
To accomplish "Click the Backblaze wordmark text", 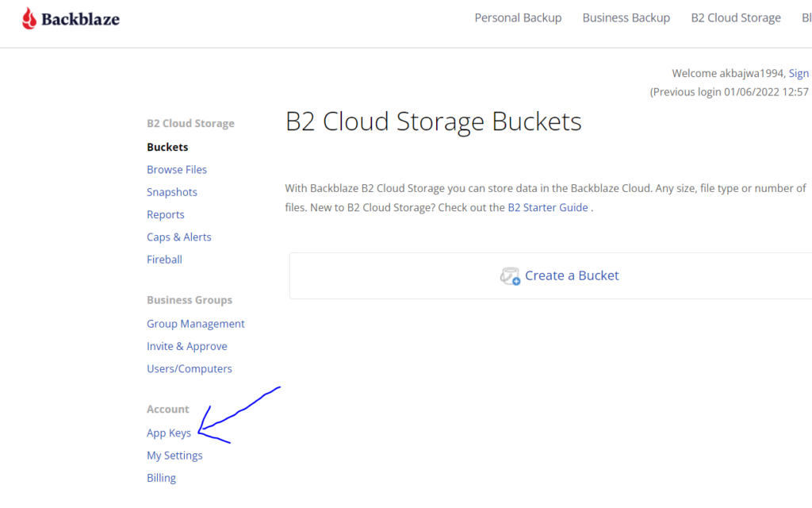I will [x=80, y=20].
